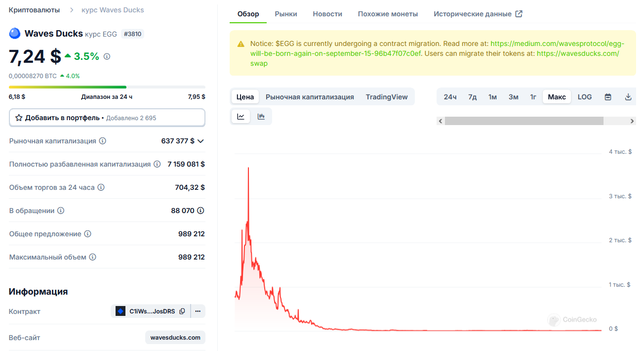Click the info icon beside В обращении label

pos(61,211)
